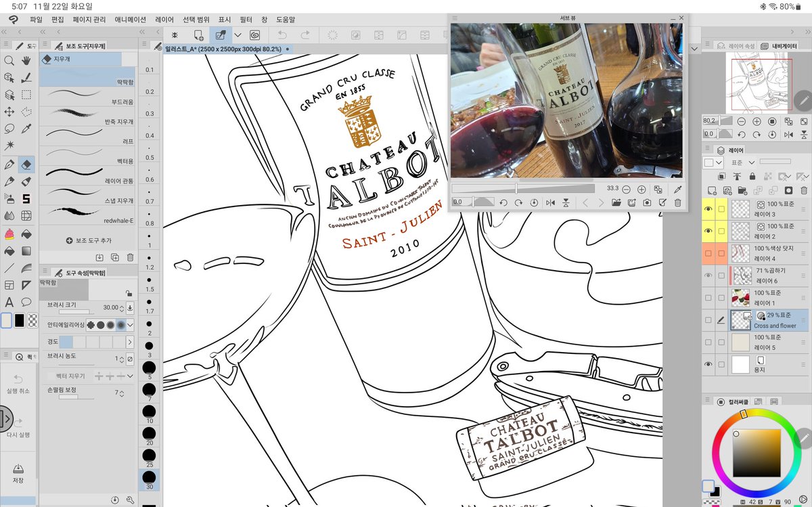
Task: Flip Sub View image horizontally
Action: (x=550, y=202)
